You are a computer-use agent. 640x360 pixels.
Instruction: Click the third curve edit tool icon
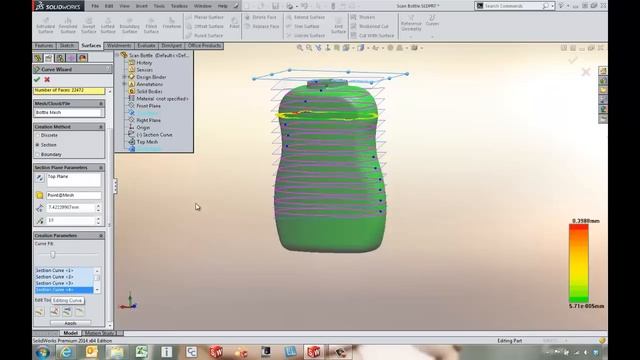[x=67, y=312]
